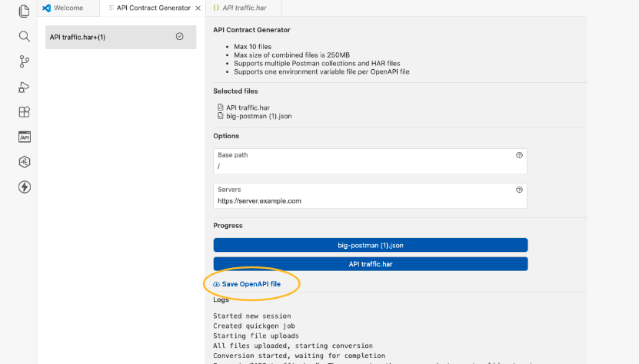Open the API traffic.har editor tab

(244, 8)
